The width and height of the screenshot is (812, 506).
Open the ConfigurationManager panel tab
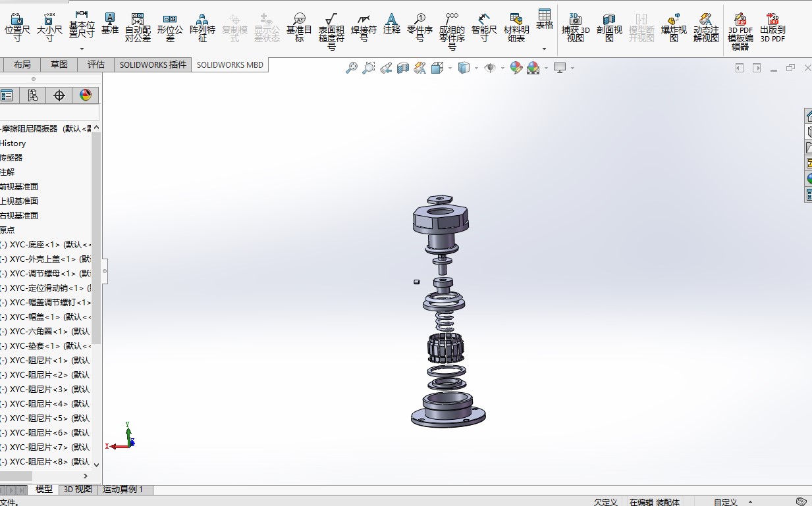click(32, 95)
